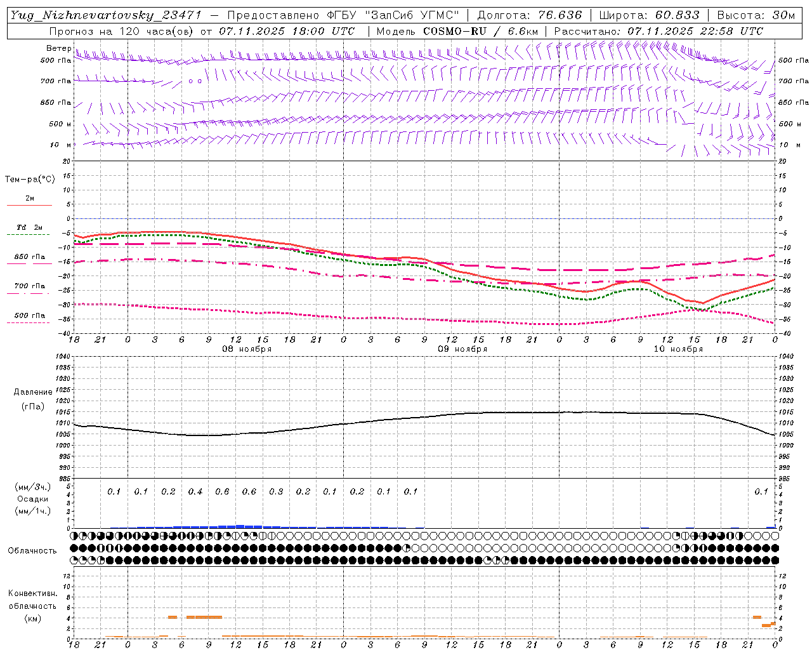Image resolution: width=812 pixels, height=650 pixels.
Task: Click the '(мм/1ч.)' precipitation unit label
Action: 33,511
